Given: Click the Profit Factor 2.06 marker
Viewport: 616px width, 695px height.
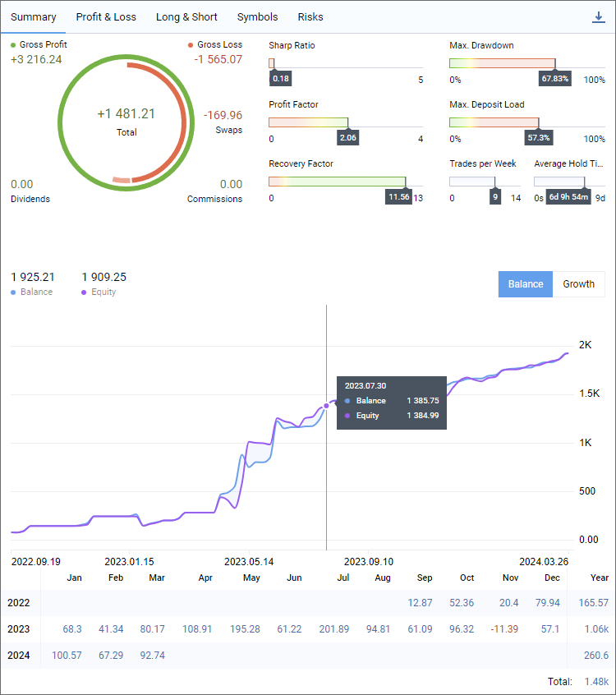Looking at the screenshot, I should (x=347, y=138).
